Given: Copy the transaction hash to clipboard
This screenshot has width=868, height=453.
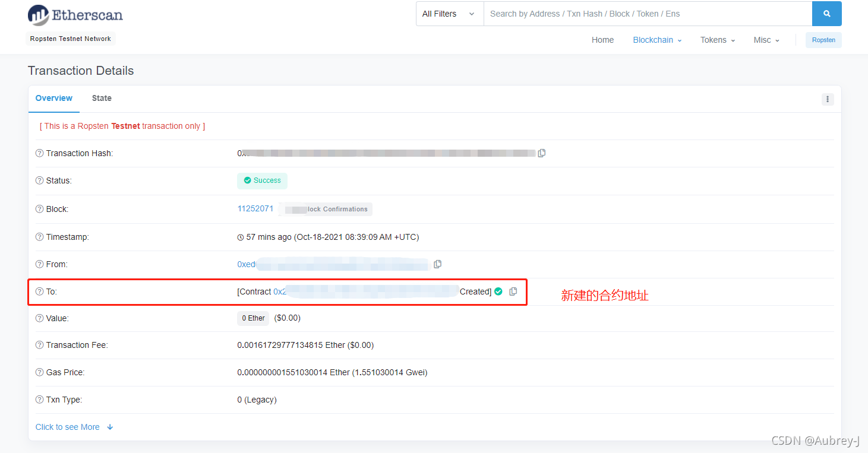Looking at the screenshot, I should click(x=542, y=153).
